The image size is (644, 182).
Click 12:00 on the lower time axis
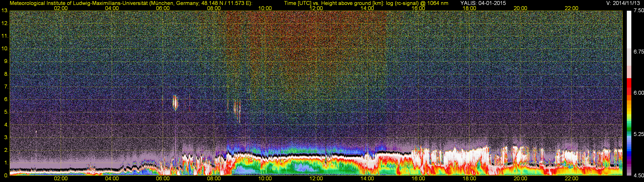click(316, 179)
